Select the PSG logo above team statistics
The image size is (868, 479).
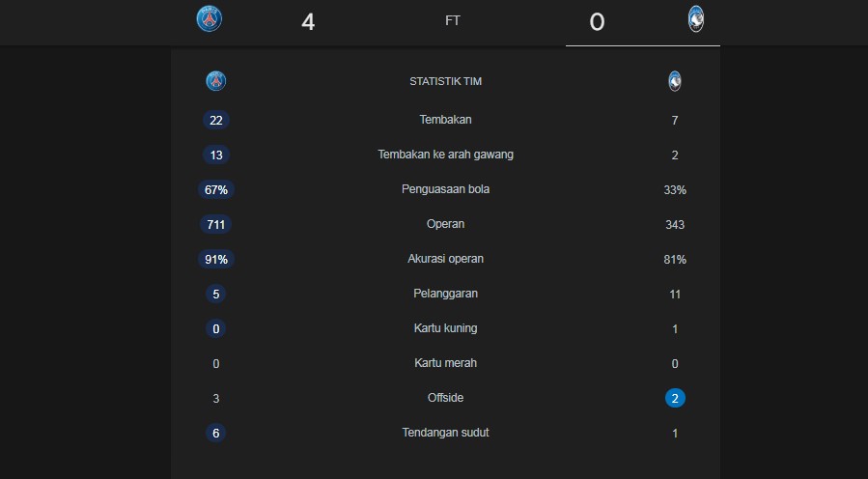216,81
